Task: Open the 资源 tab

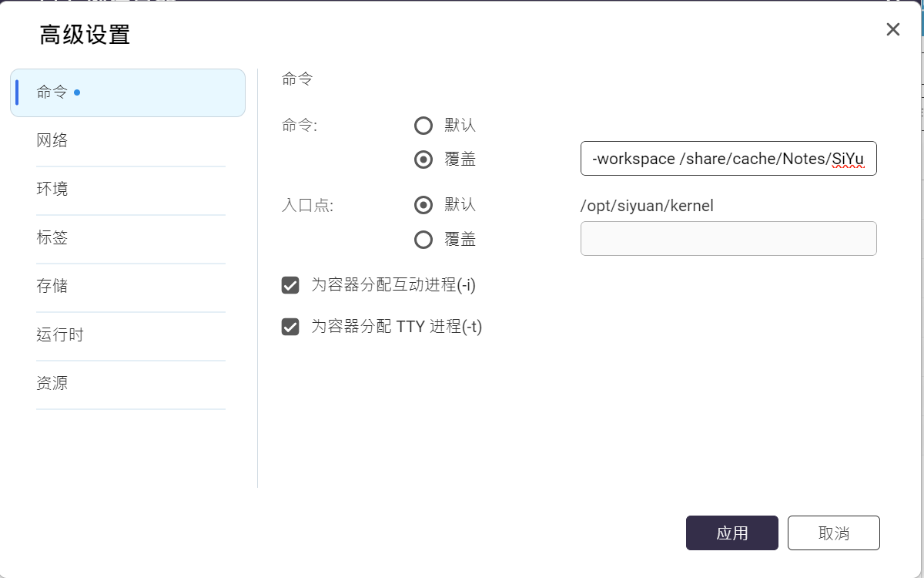Action: pyautogui.click(x=52, y=383)
